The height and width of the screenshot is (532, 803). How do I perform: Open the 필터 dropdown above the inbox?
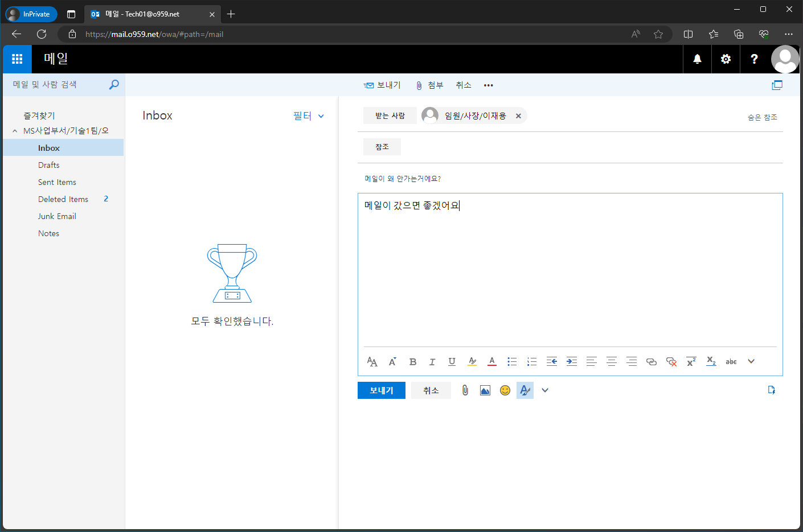click(308, 116)
